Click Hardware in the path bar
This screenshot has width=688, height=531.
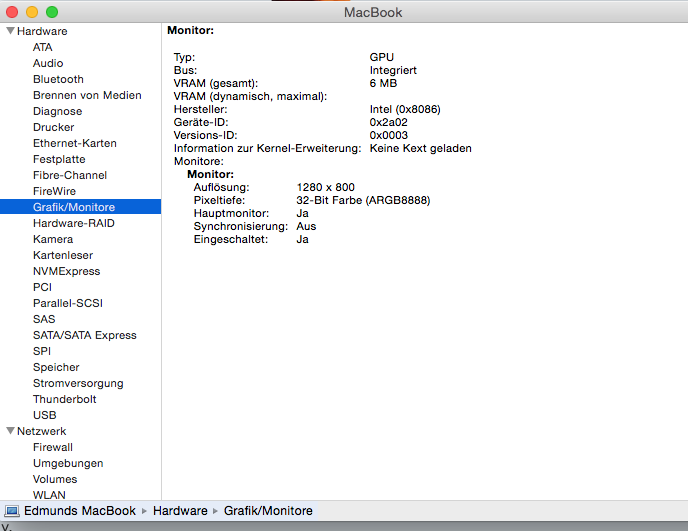180,511
